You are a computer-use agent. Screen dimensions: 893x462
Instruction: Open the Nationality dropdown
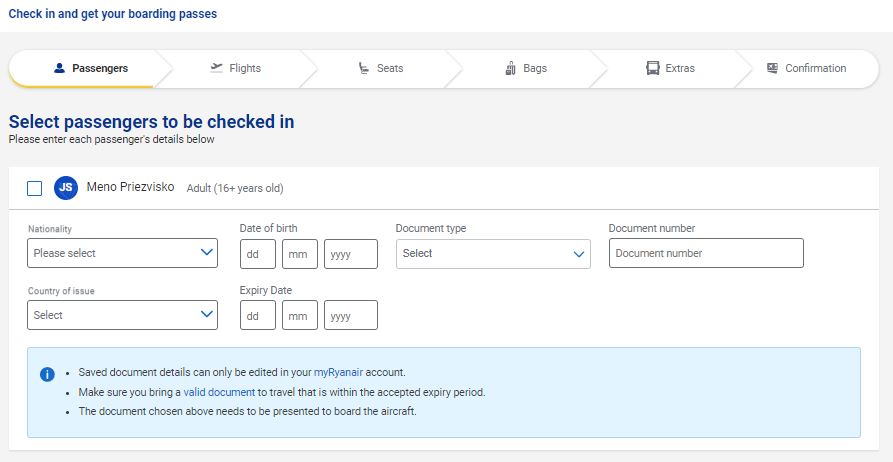(x=122, y=254)
